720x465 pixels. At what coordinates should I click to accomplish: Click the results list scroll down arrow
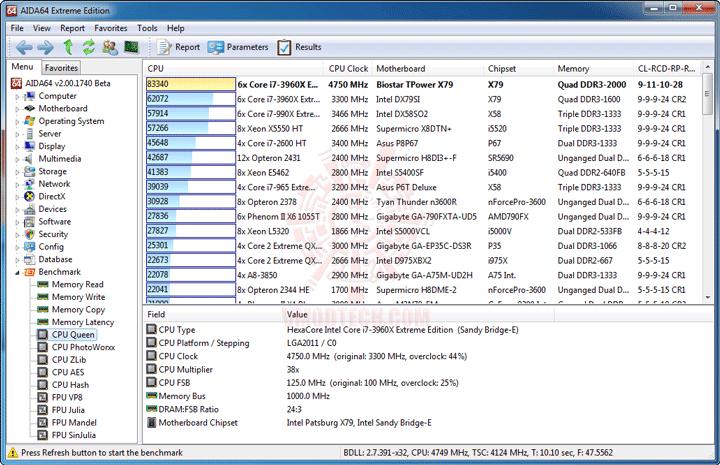708,297
